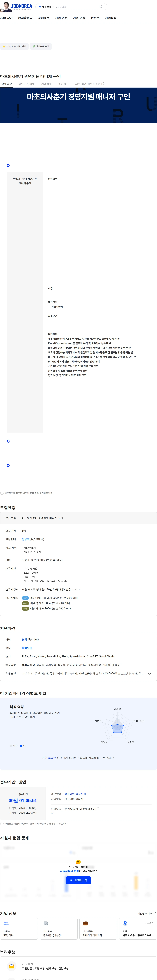157x980 pixels.
Task: Click the 7호선 badge beside 이수역
Action: click(25, 603)
